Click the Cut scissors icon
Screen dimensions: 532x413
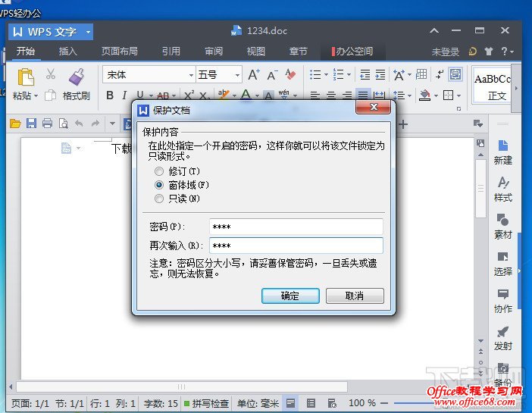tap(51, 74)
